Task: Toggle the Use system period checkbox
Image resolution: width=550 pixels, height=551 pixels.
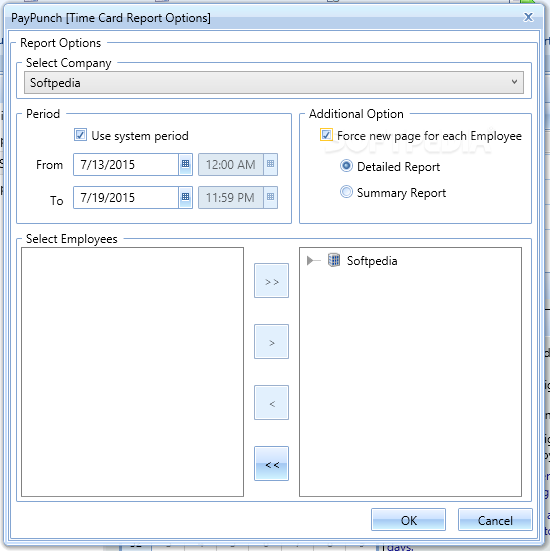Action: pyautogui.click(x=80, y=135)
